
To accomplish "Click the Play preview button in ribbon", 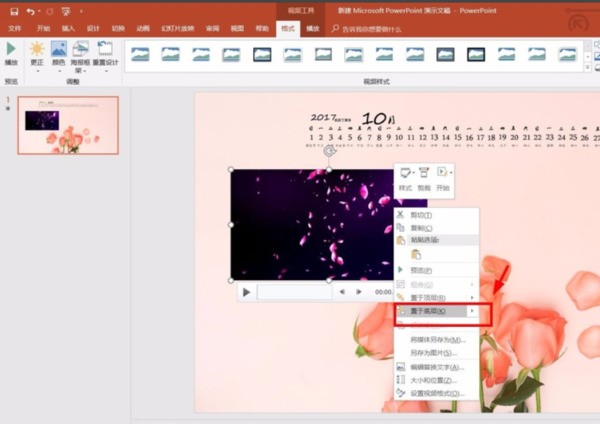I will [11, 53].
